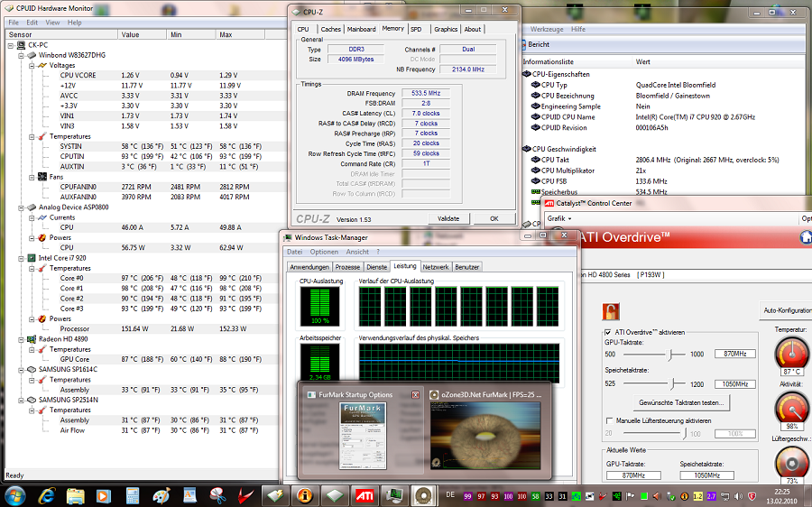
Task: Open the Netzwerk tab in Task Manager
Action: (x=436, y=267)
